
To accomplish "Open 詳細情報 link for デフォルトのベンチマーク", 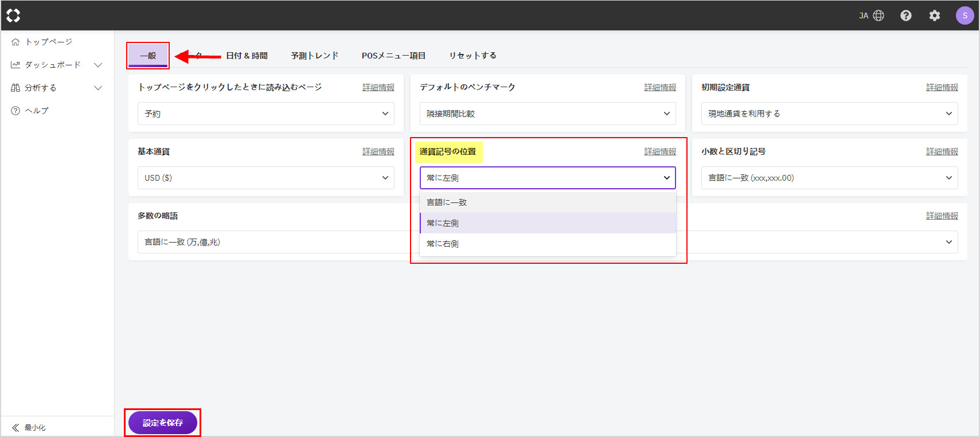I will [660, 87].
